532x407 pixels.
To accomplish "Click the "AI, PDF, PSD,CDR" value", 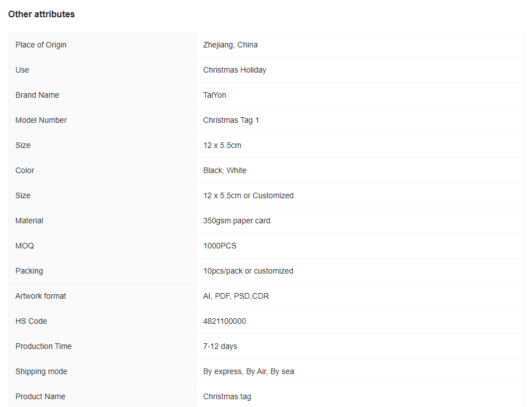I will pos(236,296).
